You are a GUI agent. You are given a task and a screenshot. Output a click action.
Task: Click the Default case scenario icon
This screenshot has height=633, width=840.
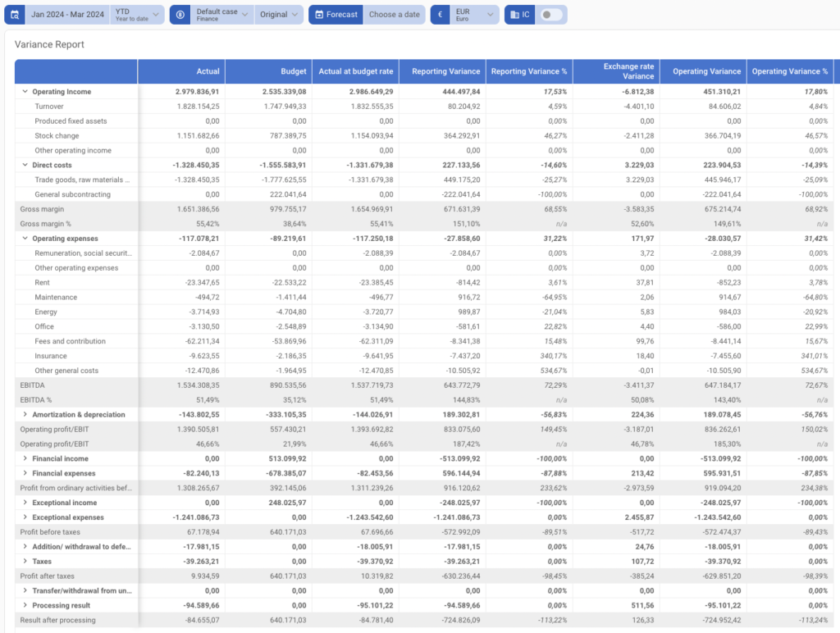(x=180, y=15)
